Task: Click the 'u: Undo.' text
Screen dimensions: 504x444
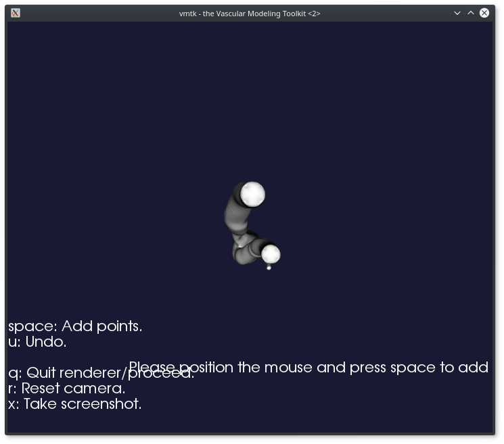Action: pyautogui.click(x=37, y=342)
